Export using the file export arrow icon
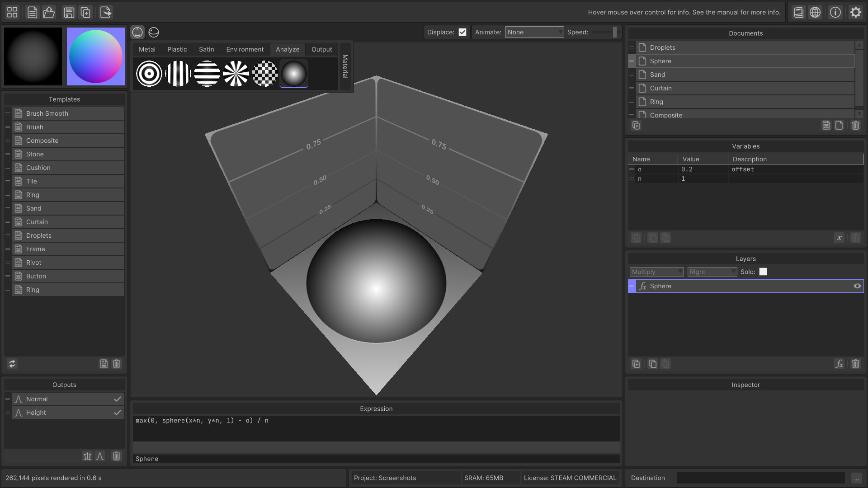 point(105,12)
